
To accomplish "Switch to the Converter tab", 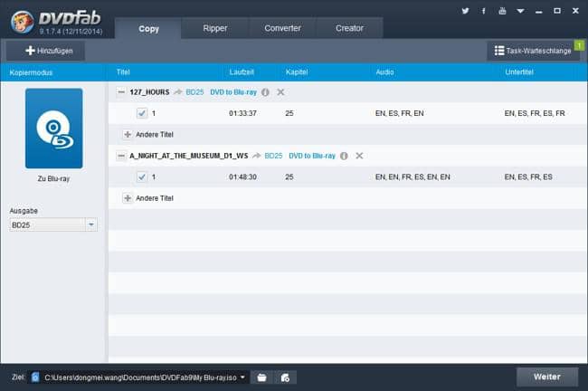I will pyautogui.click(x=282, y=28).
